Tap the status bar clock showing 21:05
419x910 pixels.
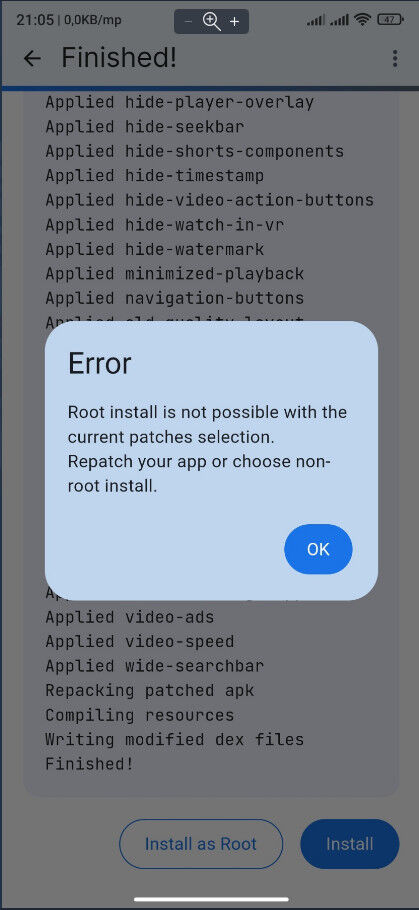point(36,20)
